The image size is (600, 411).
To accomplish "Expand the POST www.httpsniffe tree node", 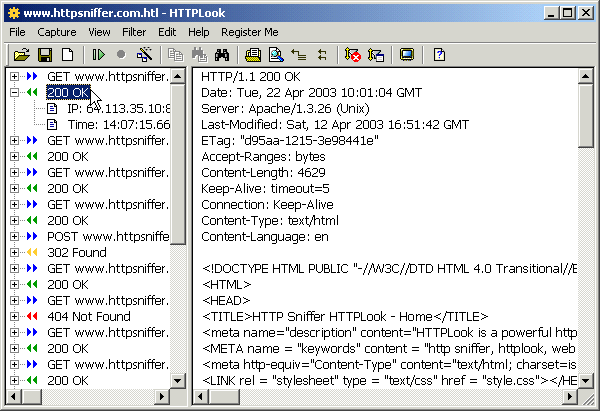I will (14, 236).
